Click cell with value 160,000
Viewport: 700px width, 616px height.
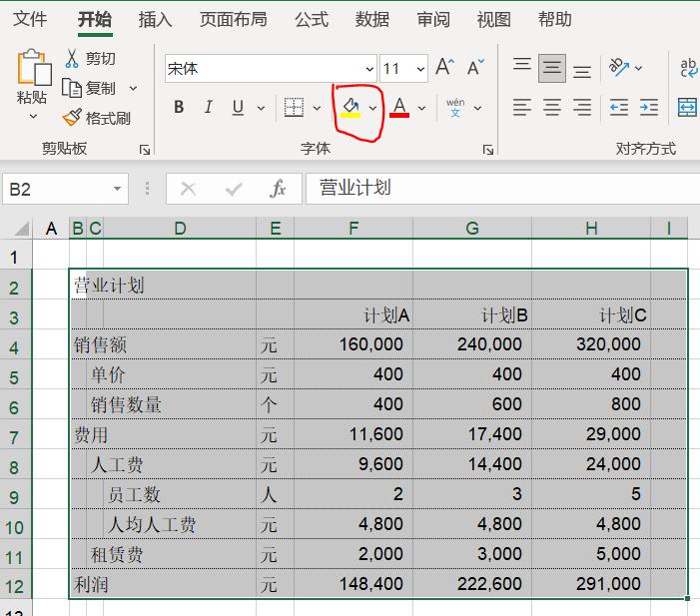[353, 344]
